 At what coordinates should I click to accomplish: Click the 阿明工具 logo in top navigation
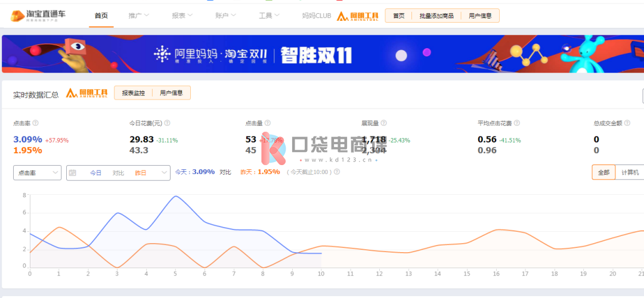(357, 16)
